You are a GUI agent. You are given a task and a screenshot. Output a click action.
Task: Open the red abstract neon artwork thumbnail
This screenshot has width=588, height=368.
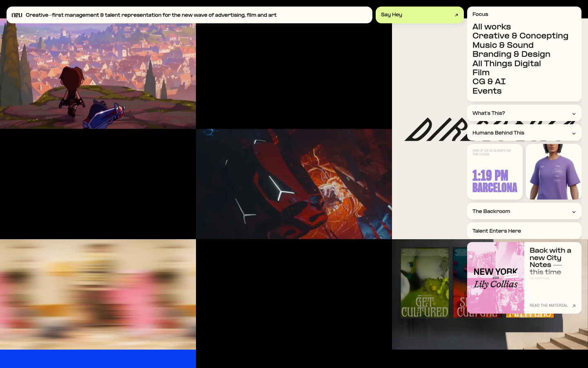point(294,184)
